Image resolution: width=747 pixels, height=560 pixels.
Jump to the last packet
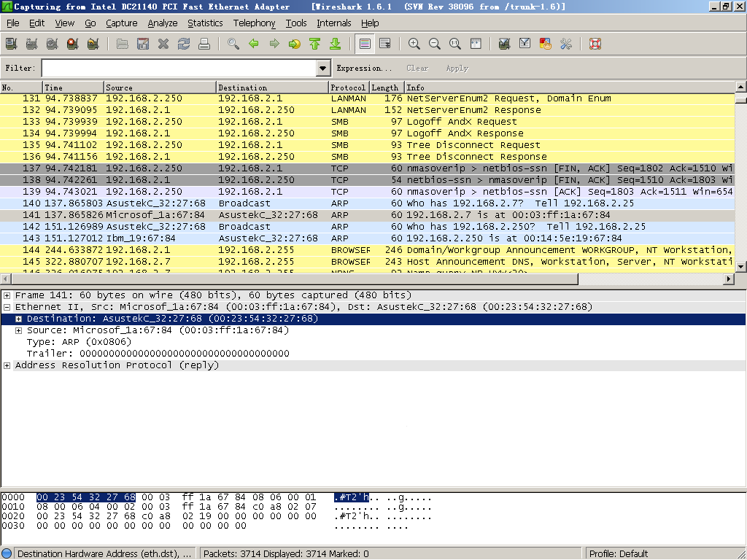pos(336,44)
